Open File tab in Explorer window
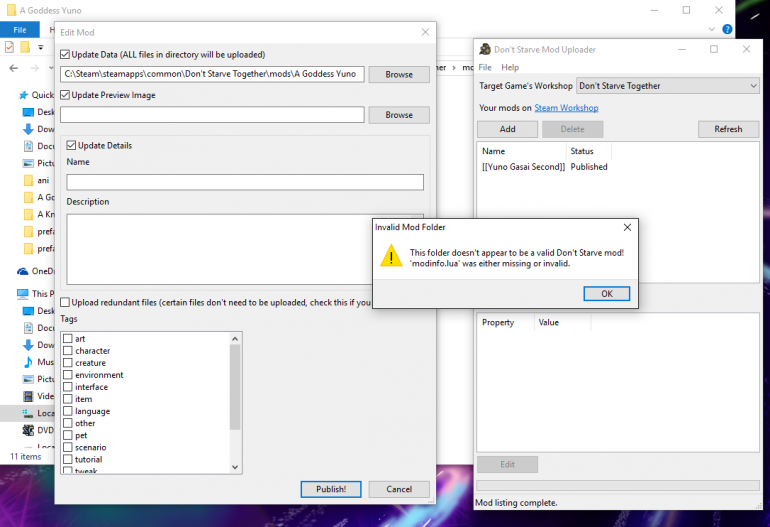Viewport: 770px width, 527px height. [20, 30]
